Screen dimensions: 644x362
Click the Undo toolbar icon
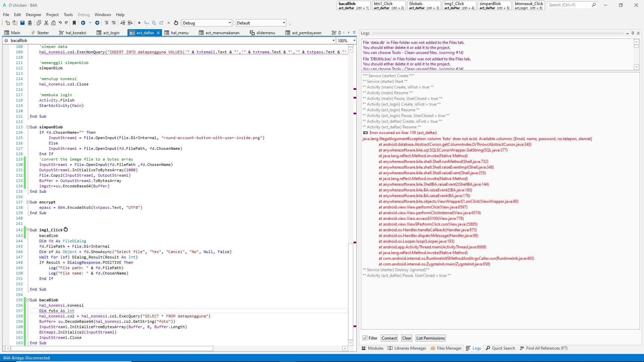(x=60, y=23)
